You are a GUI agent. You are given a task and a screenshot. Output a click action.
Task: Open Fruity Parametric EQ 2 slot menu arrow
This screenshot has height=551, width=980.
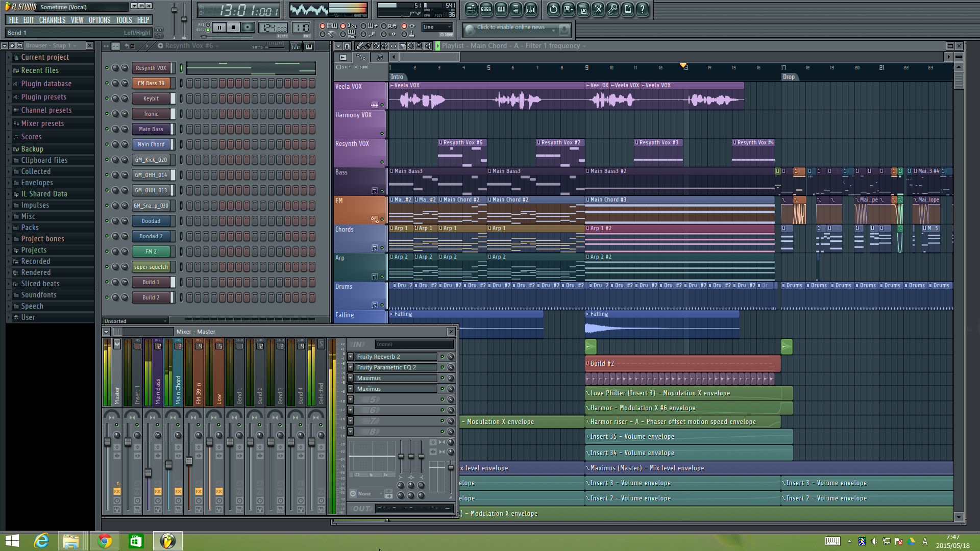pos(351,367)
